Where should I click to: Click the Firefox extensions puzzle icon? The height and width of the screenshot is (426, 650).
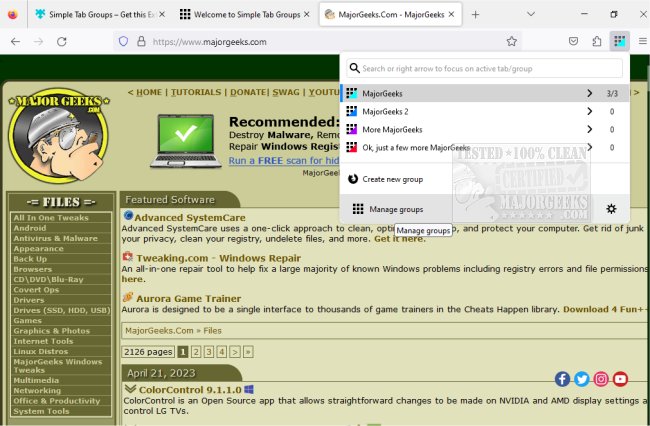coord(597,41)
